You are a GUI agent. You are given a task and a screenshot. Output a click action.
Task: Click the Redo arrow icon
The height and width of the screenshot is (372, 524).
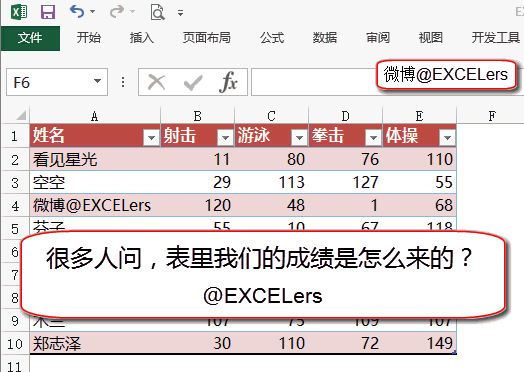pos(117,12)
